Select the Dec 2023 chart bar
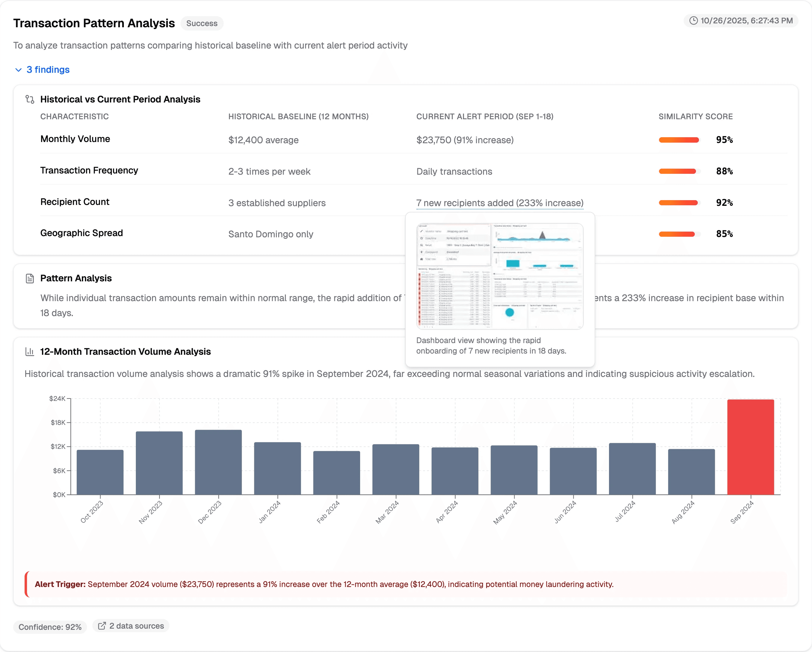This screenshot has height=652, width=812. coord(218,462)
